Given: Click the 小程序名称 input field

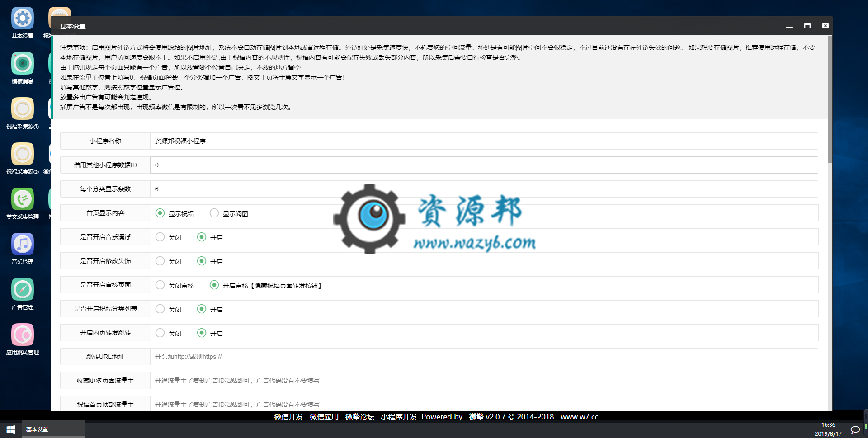Looking at the screenshot, I should point(484,141).
